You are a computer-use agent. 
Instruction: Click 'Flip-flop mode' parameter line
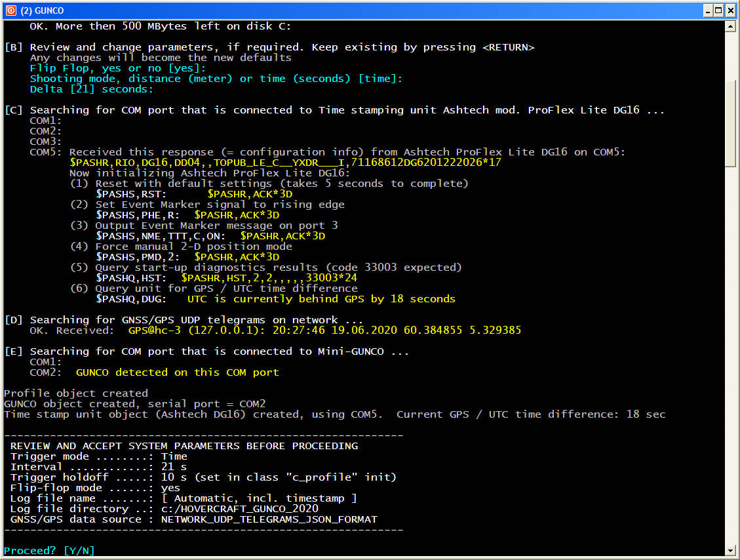coord(95,488)
